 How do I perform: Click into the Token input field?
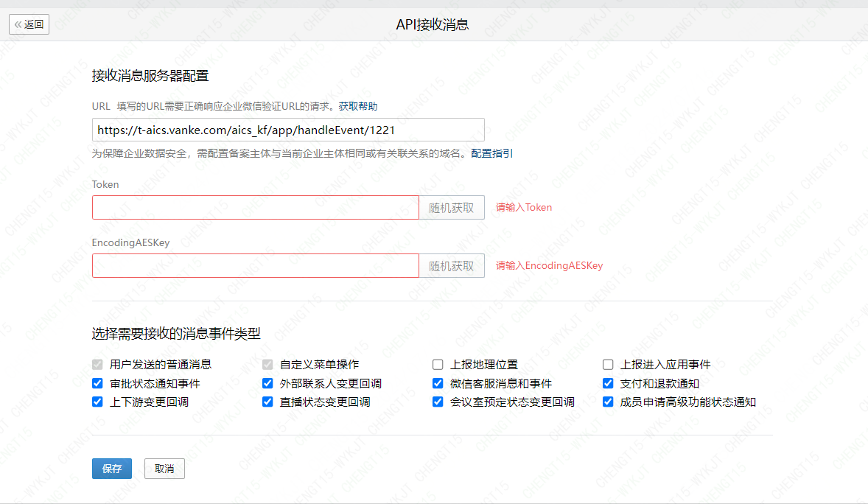click(255, 207)
